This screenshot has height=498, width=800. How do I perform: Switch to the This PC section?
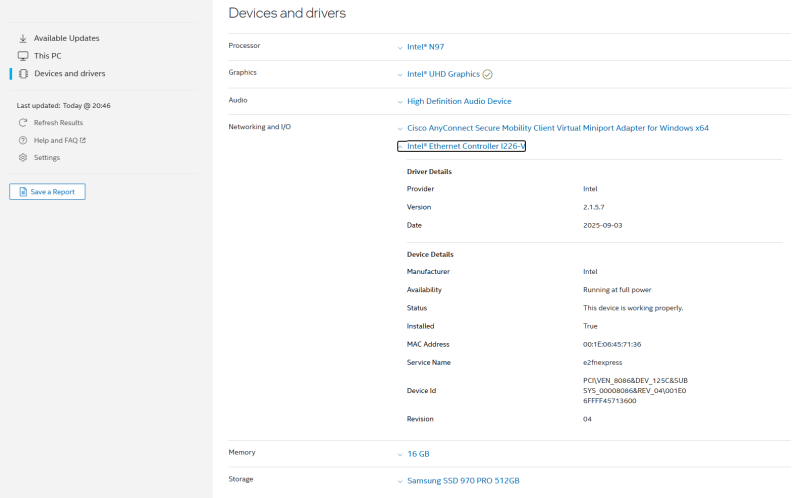point(47,56)
